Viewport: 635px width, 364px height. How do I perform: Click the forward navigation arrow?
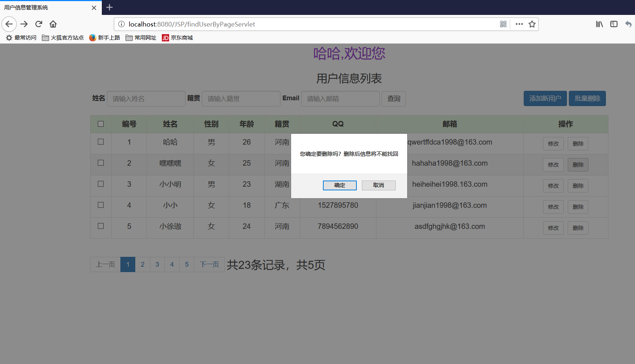24,24
